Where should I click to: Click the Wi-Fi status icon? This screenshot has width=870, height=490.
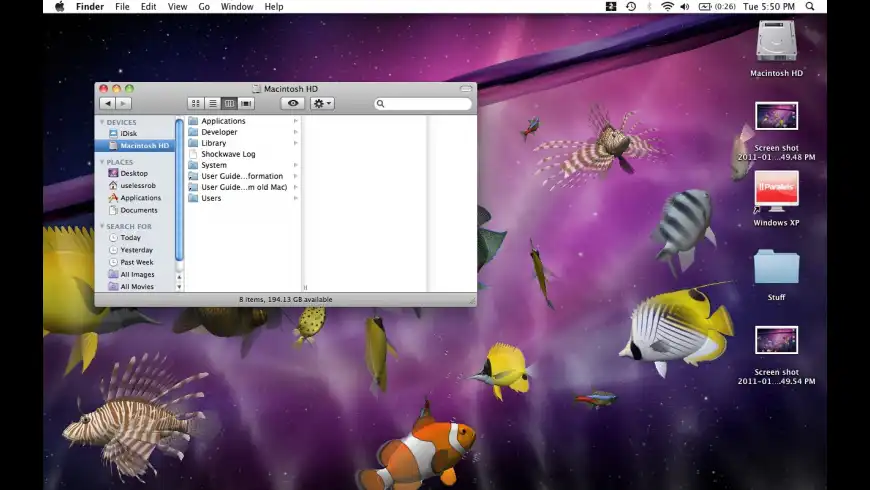[x=667, y=7]
